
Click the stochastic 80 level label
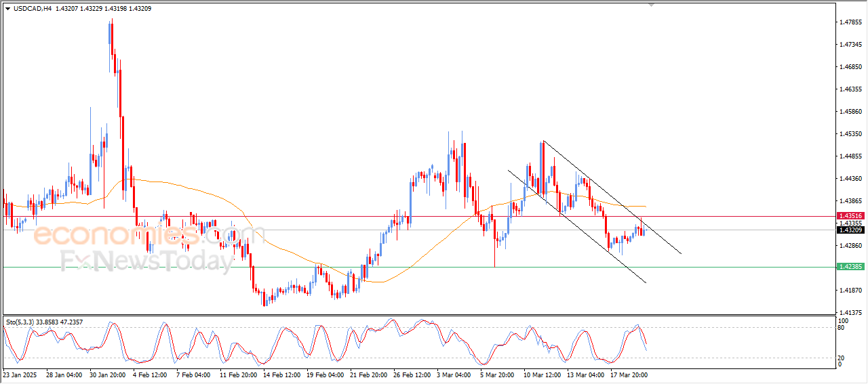[x=842, y=328]
